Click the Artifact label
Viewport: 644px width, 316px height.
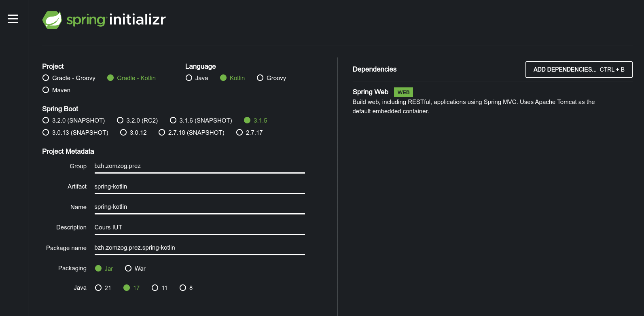pyautogui.click(x=77, y=187)
